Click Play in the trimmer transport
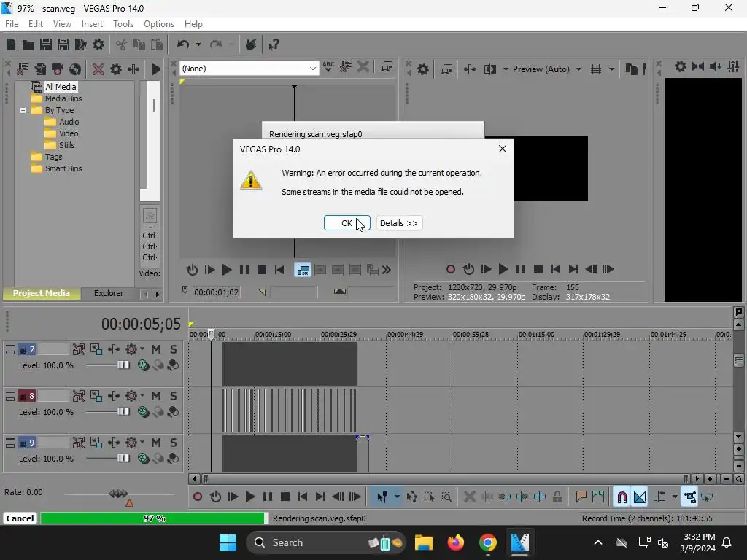This screenshot has height=560, width=747. (x=227, y=270)
